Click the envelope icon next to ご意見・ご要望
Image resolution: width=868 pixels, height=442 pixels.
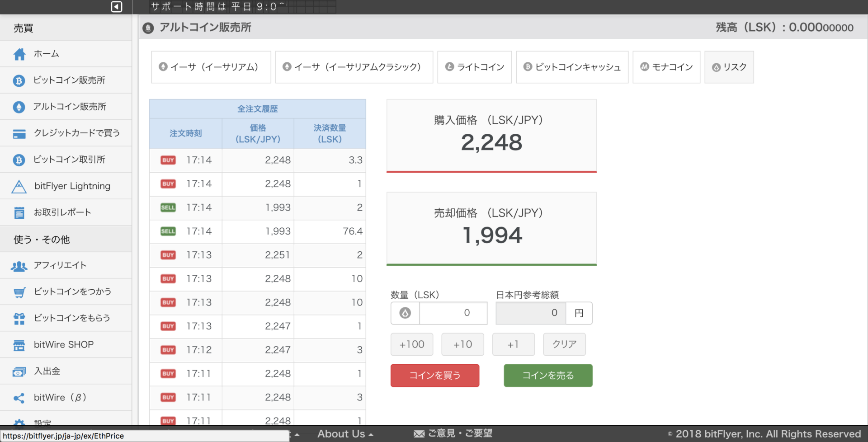419,434
